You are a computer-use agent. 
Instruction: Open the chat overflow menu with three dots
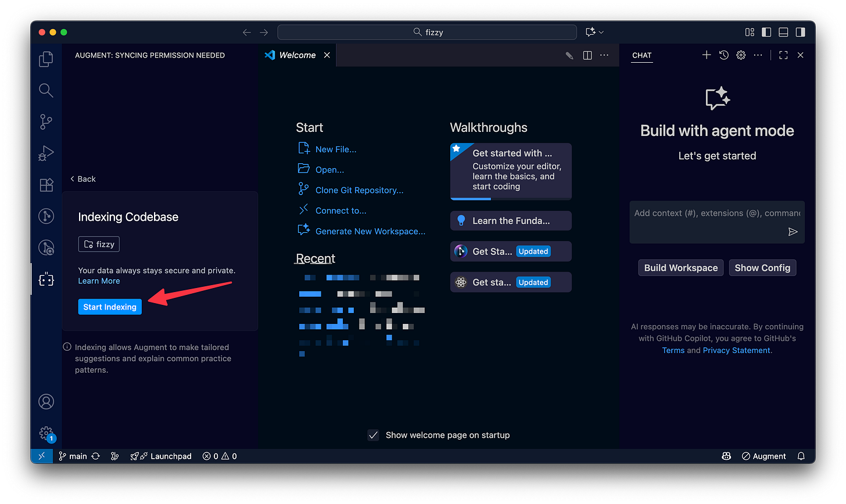pos(757,55)
